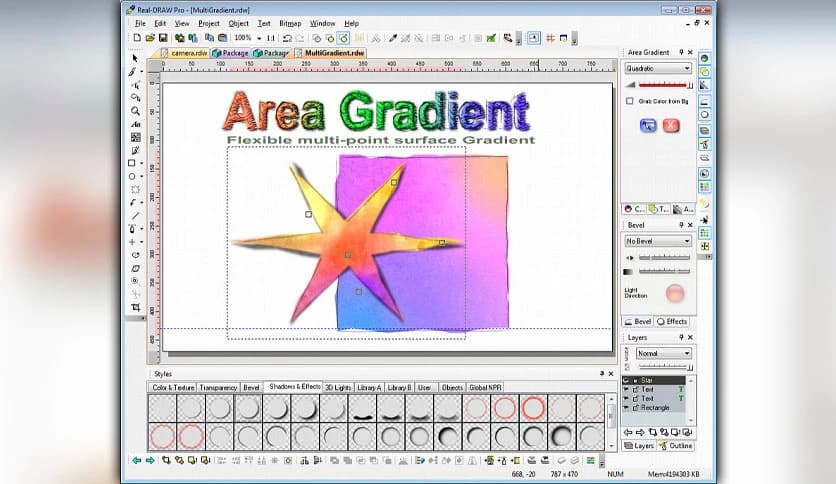Click the blue confirm gradient button
Screen dimensions: 836x484
click(648, 126)
